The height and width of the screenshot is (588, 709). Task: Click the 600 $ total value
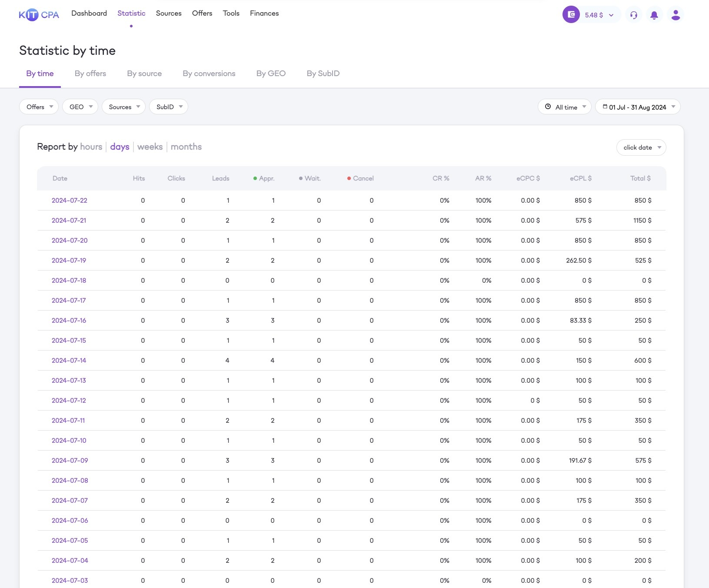click(643, 361)
